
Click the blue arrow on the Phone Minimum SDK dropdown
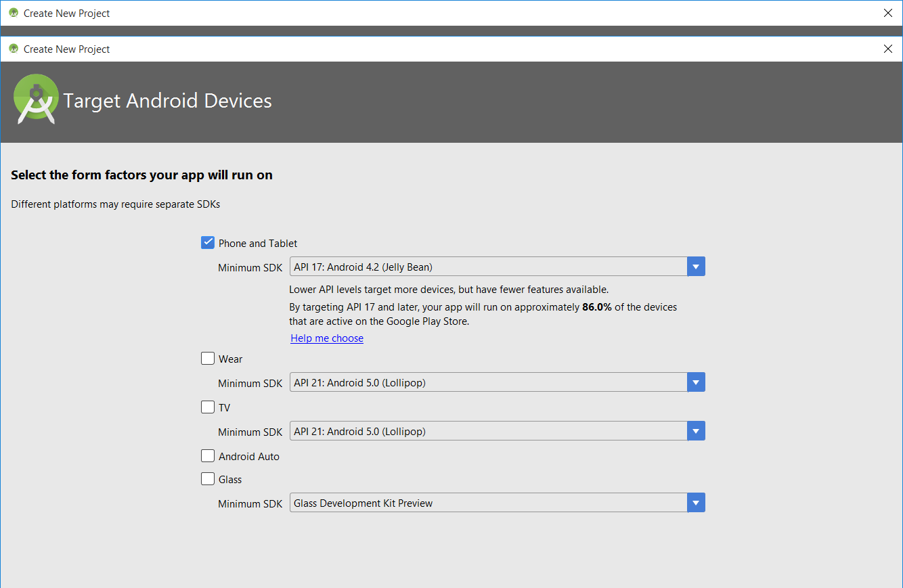[x=696, y=266]
